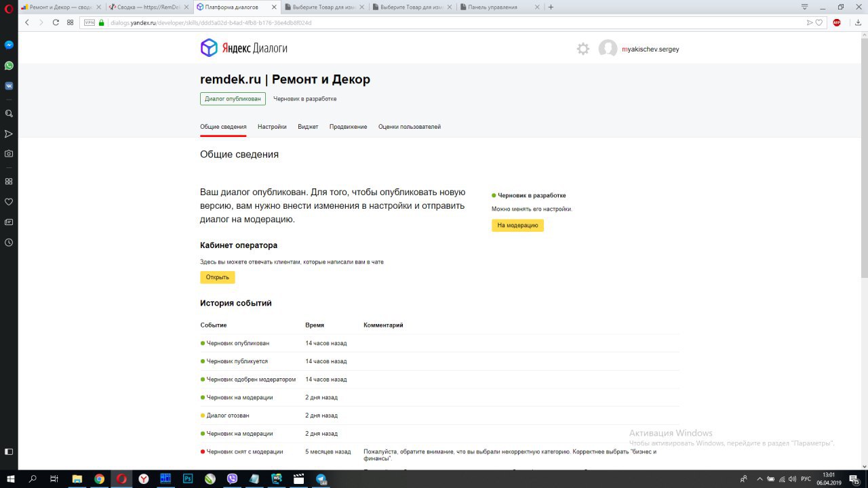The width and height of the screenshot is (868, 488).
Task: Open history clock in sidebar
Action: pyautogui.click(x=9, y=242)
